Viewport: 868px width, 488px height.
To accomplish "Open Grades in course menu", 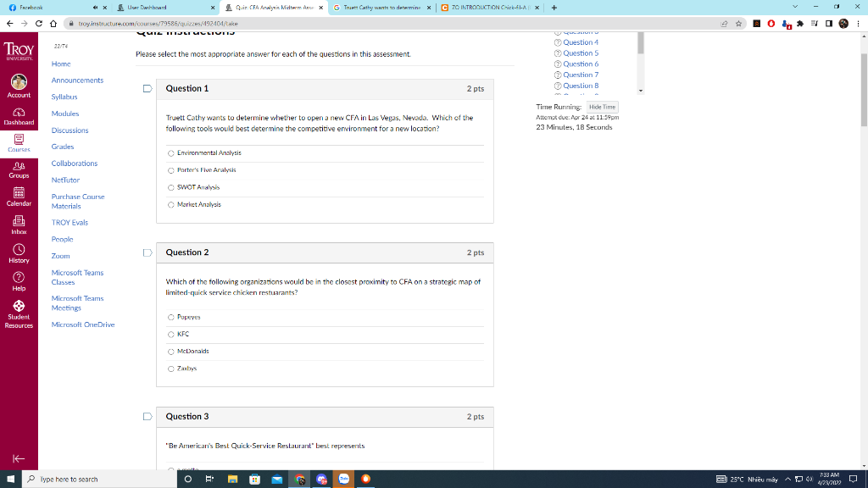I will tap(63, 147).
